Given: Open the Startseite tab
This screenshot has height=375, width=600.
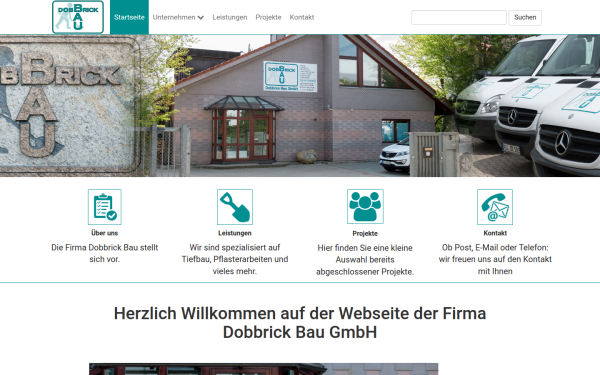Looking at the screenshot, I should coord(129,17).
